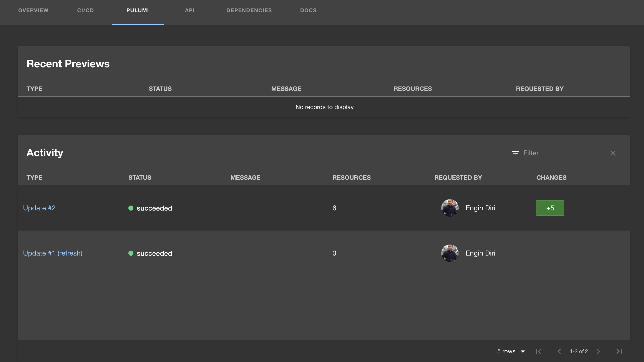This screenshot has height=362, width=644.
Task: Click the +5 changes button on Update #2
Action: click(550, 208)
